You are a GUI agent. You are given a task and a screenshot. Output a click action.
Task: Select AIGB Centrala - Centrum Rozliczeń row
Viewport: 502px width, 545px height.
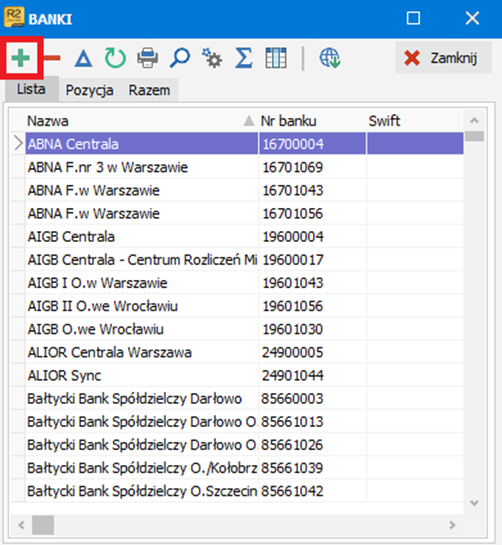(244, 260)
